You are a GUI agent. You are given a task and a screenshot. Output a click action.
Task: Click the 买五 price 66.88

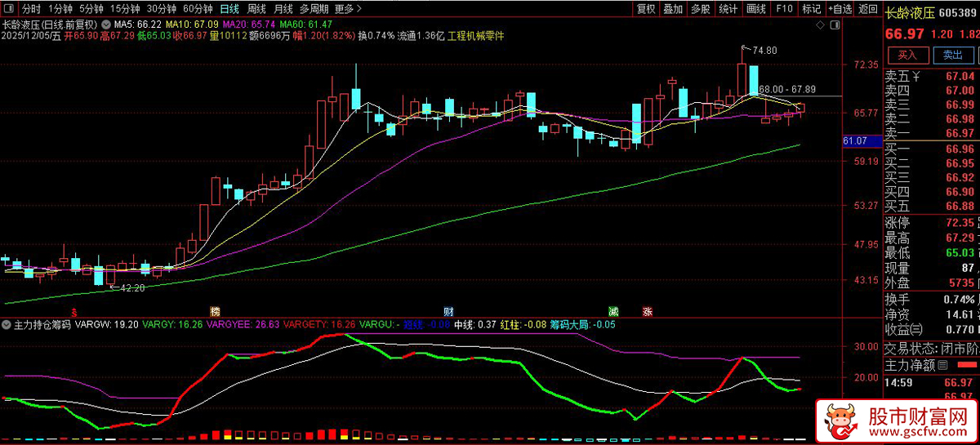(960, 206)
